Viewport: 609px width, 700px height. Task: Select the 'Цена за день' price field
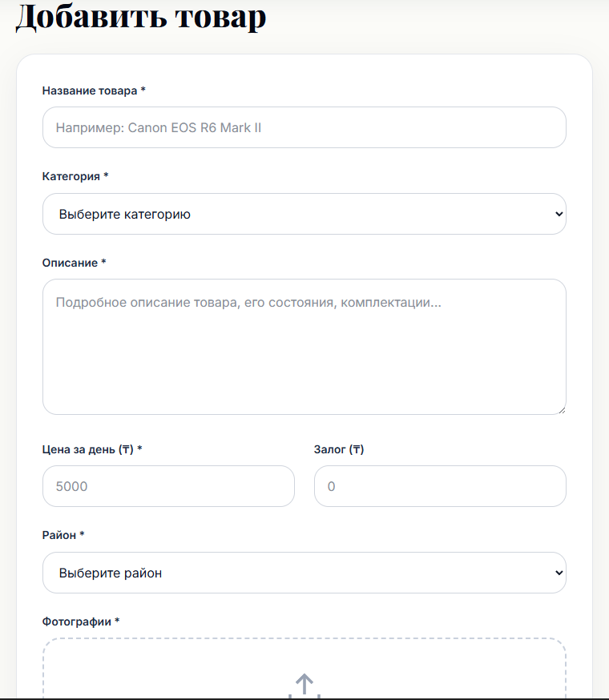click(x=168, y=486)
